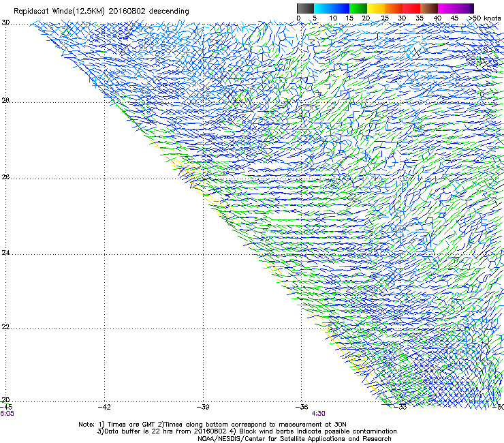Click the purple time label '6:05'
Screen dimensions: 504x443
pos(7,414)
